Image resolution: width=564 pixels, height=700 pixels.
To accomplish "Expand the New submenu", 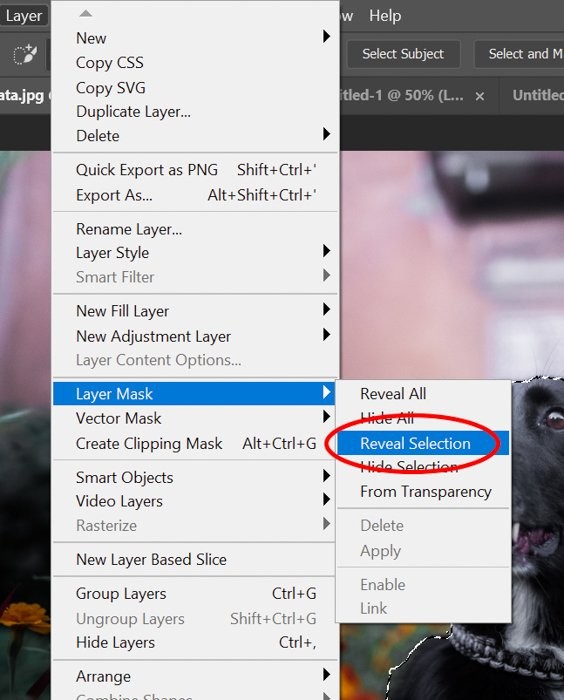I will [x=194, y=38].
